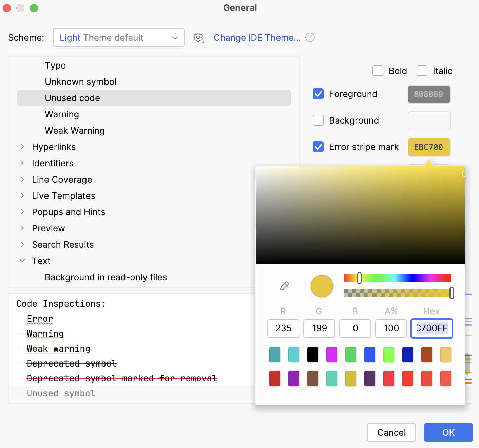Click the help question mark icon
Screen dimensions: 479x448
pos(310,38)
